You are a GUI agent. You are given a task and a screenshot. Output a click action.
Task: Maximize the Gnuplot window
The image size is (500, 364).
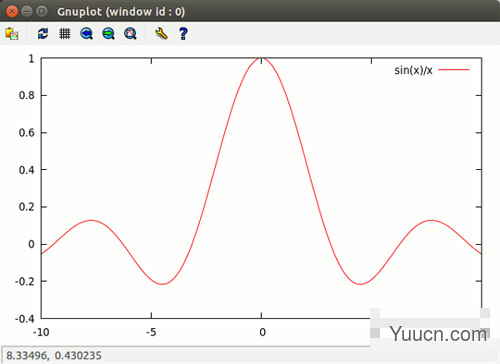[42, 11]
